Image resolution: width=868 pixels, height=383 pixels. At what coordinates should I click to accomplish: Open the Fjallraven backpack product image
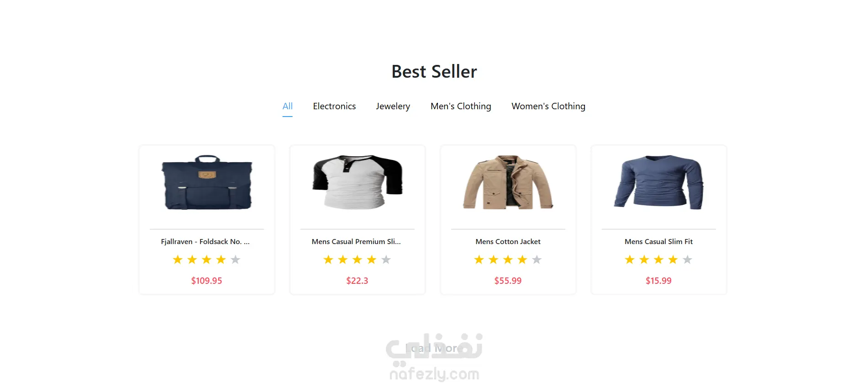click(x=207, y=182)
